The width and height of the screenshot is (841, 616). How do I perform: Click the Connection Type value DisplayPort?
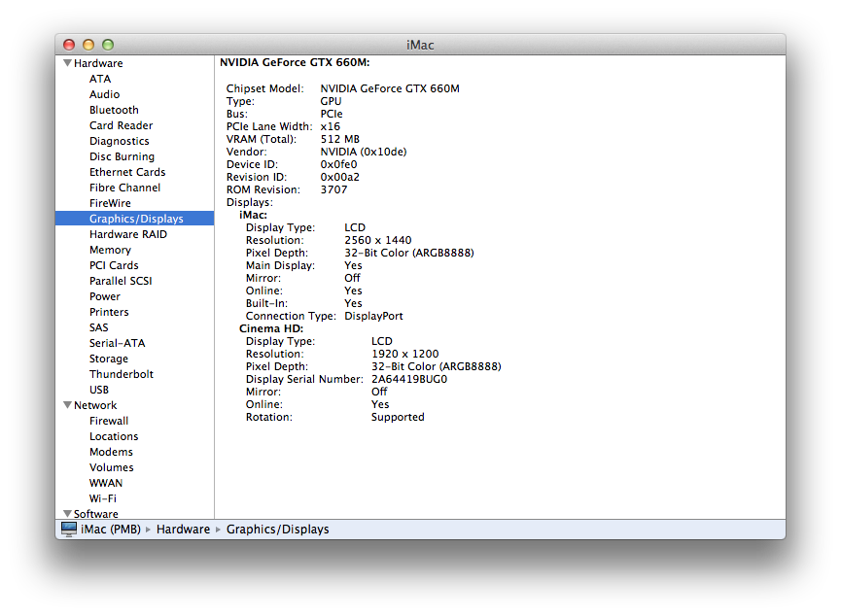click(x=374, y=316)
